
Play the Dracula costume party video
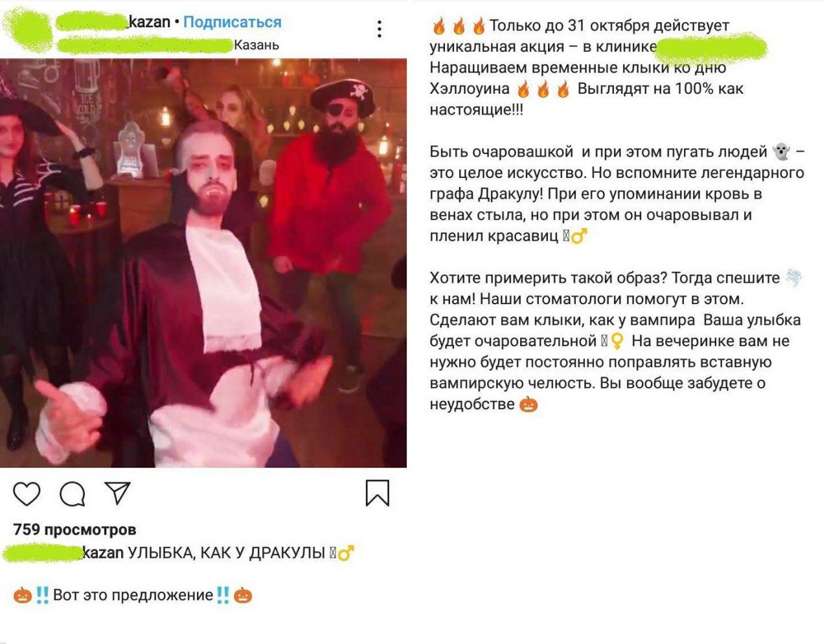pyautogui.click(x=203, y=263)
